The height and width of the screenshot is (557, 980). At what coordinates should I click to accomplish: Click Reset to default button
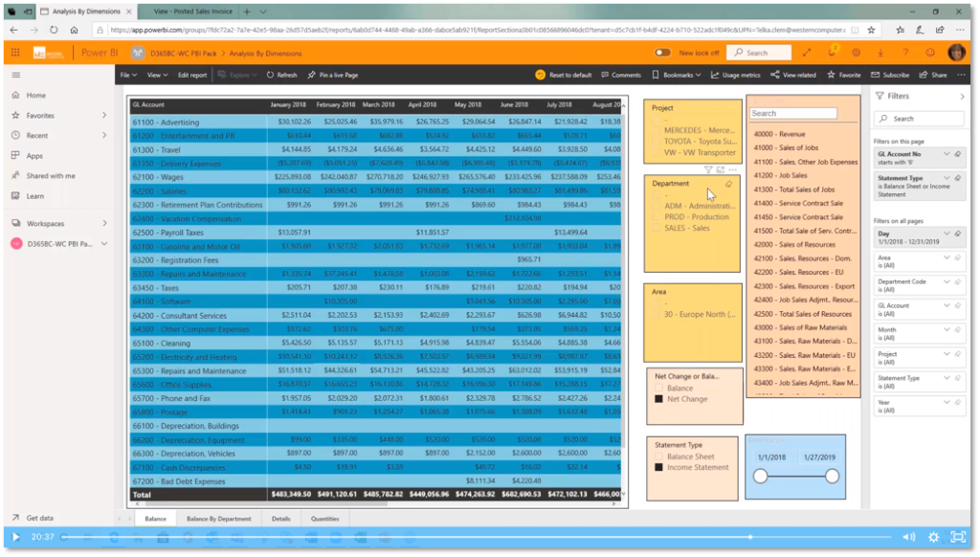click(x=564, y=75)
